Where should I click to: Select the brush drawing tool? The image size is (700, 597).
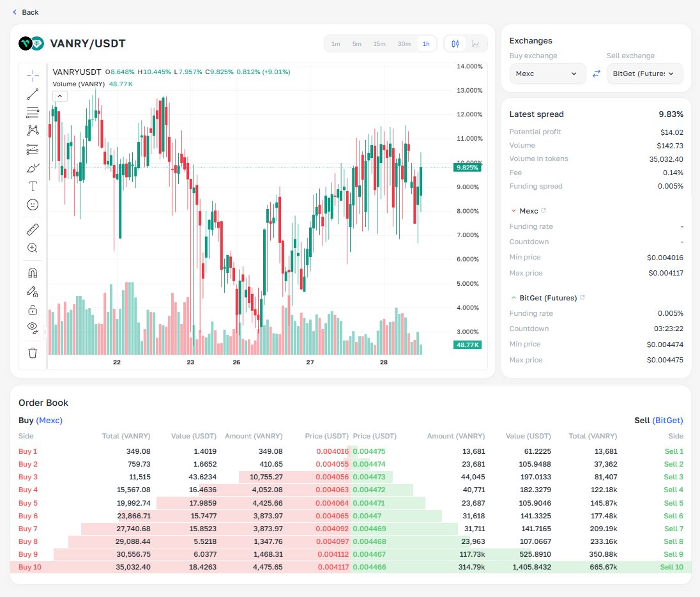[33, 168]
